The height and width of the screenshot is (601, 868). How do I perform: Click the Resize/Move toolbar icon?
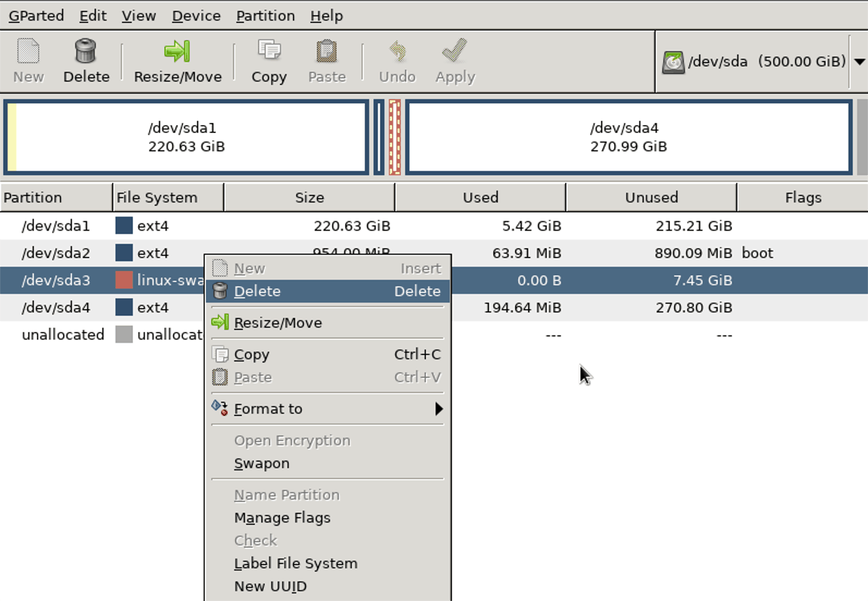pyautogui.click(x=177, y=52)
